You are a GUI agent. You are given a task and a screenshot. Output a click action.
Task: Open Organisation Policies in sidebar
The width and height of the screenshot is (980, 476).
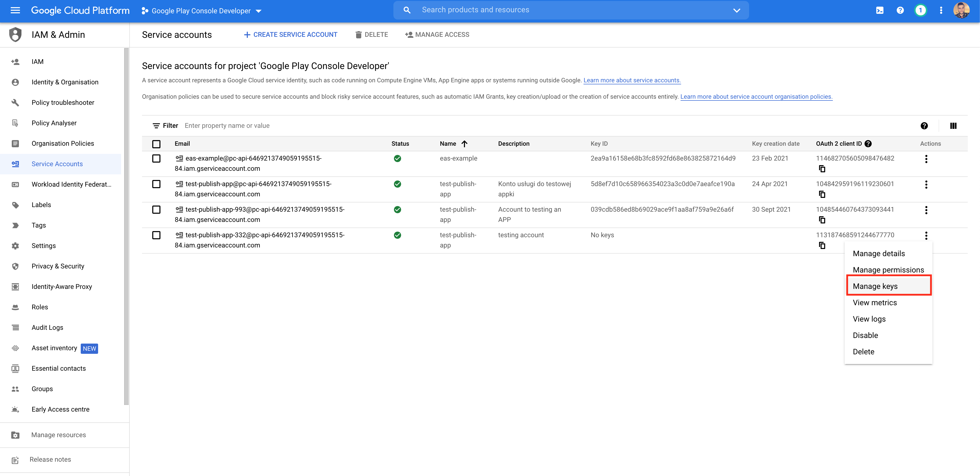click(61, 144)
